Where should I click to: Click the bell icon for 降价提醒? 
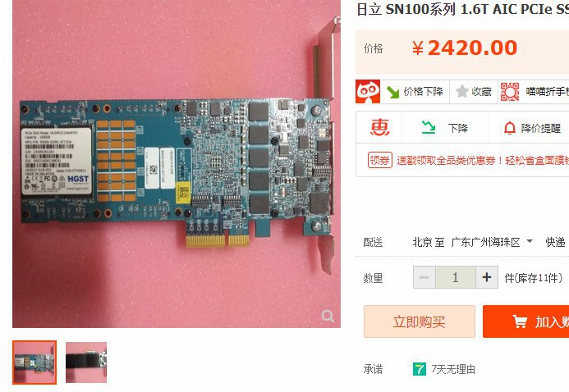[510, 128]
